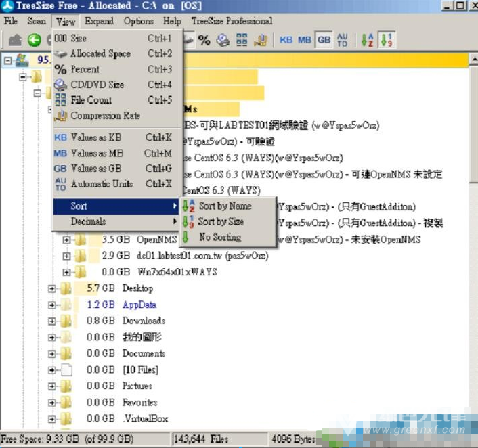Click the CD/DVD Size toolbar icon
The width and height of the screenshot is (478, 448).
click(223, 40)
